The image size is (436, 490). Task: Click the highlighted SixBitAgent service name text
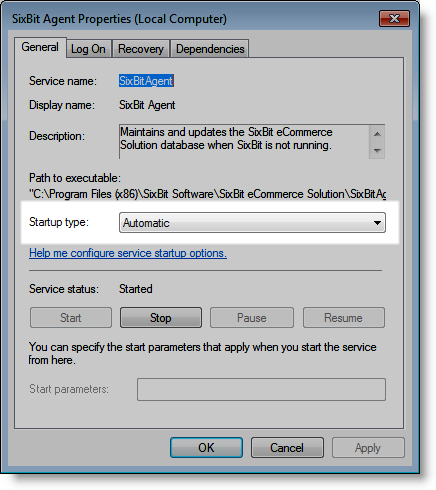click(146, 81)
